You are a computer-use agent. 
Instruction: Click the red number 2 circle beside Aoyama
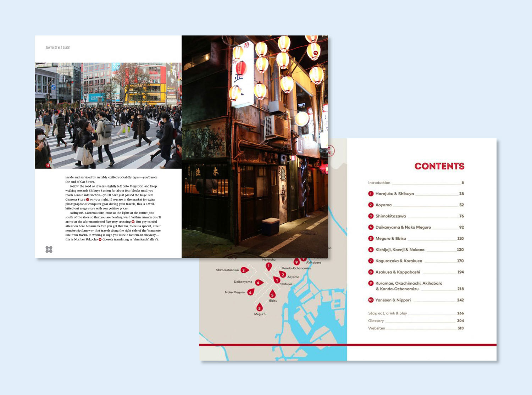pyautogui.click(x=371, y=205)
